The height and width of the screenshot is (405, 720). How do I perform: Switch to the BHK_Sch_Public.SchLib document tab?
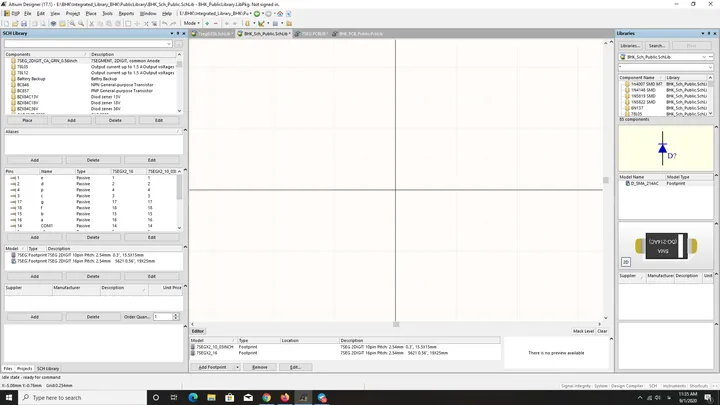click(264, 34)
